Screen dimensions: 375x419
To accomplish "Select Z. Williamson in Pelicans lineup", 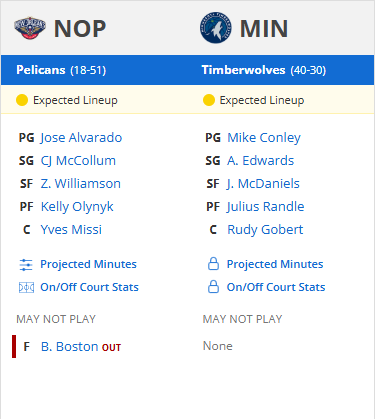I will pos(81,184).
